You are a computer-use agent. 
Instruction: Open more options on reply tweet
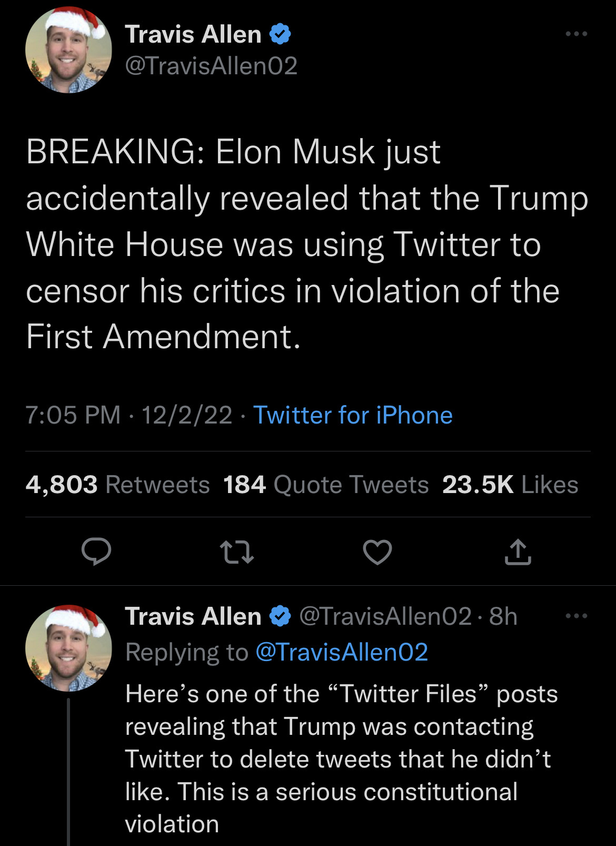pos(576,616)
